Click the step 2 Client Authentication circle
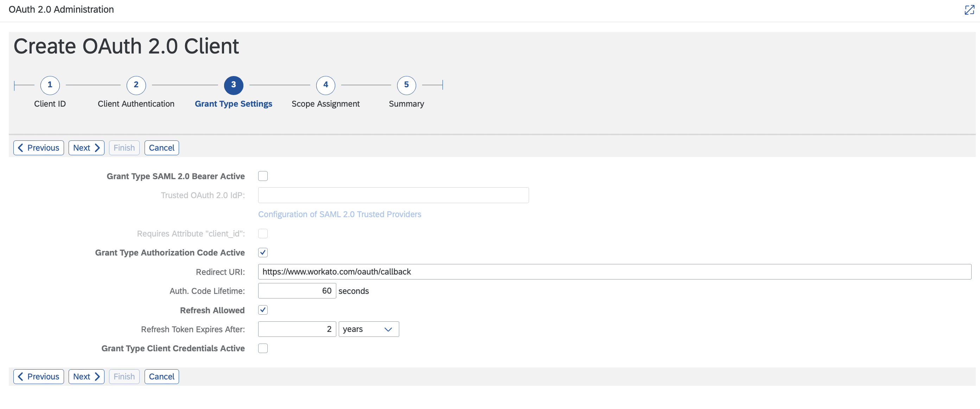The height and width of the screenshot is (409, 980). [136, 85]
